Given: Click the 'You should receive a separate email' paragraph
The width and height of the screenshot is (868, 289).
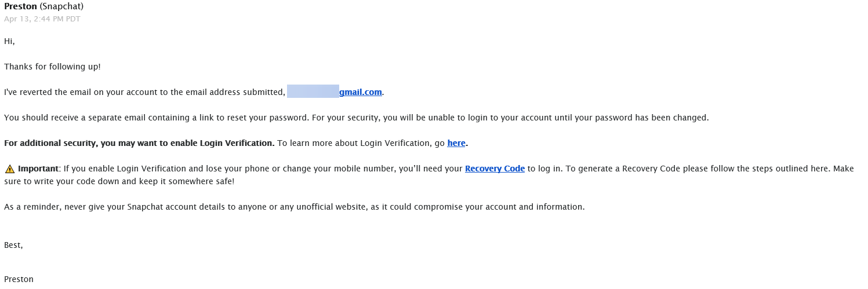Looking at the screenshot, I should pyautogui.click(x=356, y=118).
